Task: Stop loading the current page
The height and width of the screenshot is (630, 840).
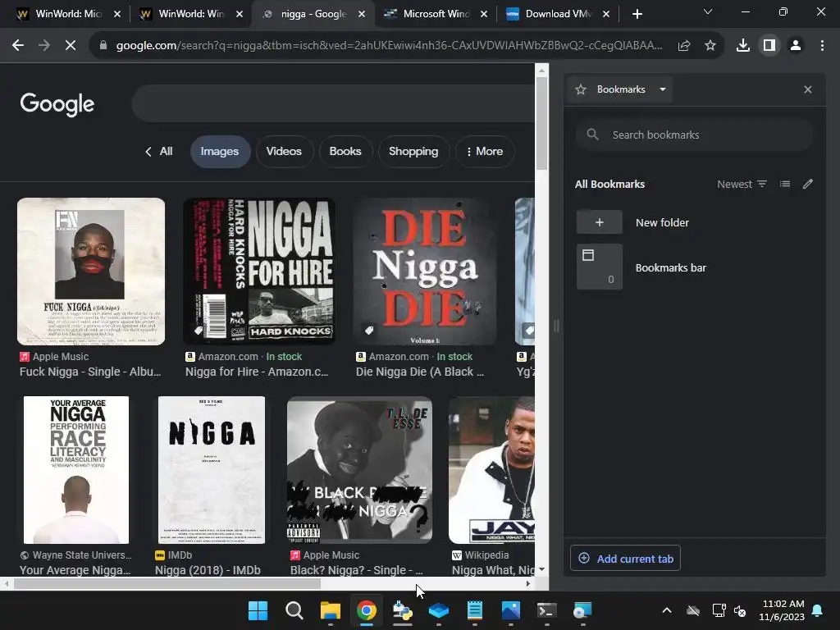Action: [x=71, y=46]
